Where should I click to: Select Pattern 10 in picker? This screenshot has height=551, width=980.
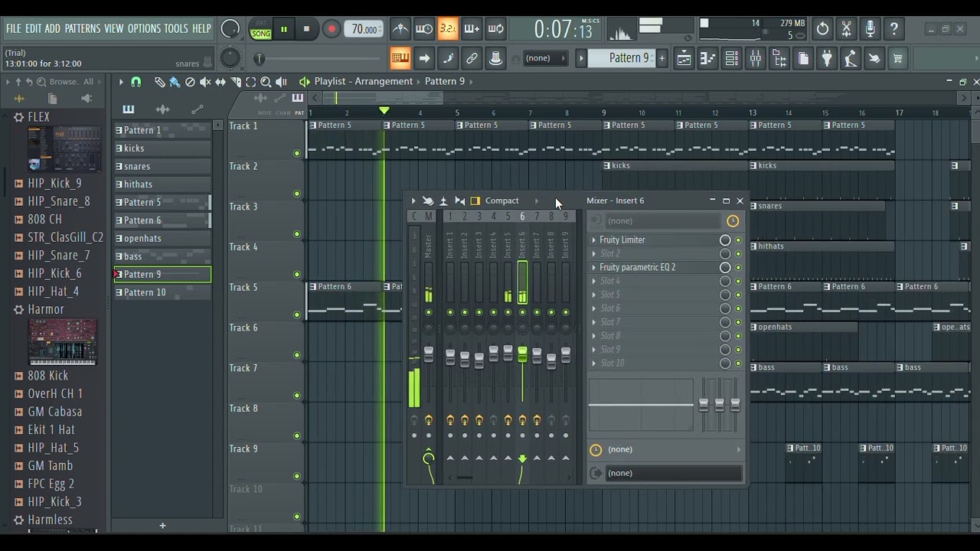162,292
